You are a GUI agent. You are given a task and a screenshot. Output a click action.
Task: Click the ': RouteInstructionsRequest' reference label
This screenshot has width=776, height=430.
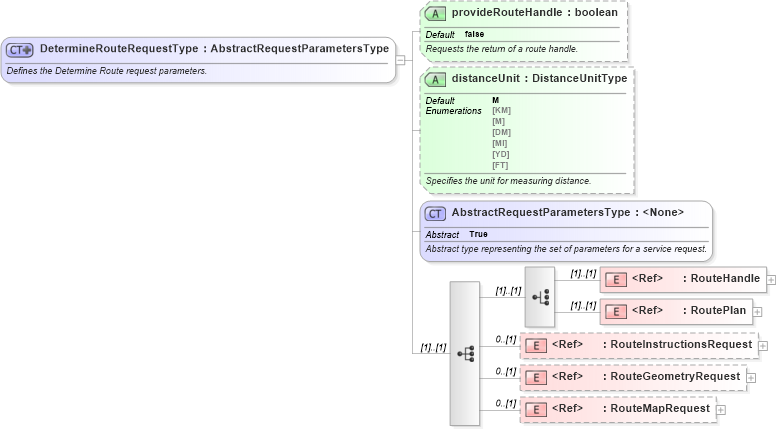coord(677,344)
